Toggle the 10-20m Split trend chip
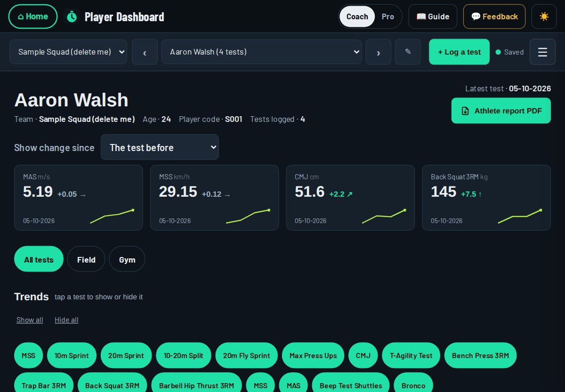Screen dimensions: 565x392 tap(184, 355)
